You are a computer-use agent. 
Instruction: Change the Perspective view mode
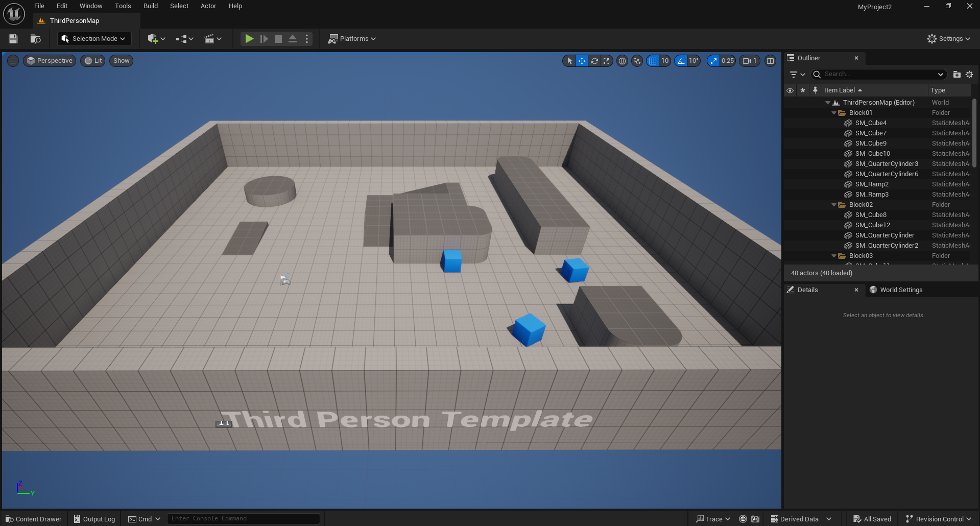(50, 61)
